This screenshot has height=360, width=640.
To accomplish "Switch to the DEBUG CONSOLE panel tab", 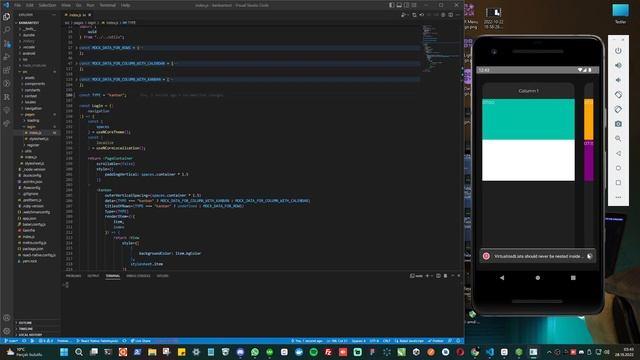I will [138, 276].
